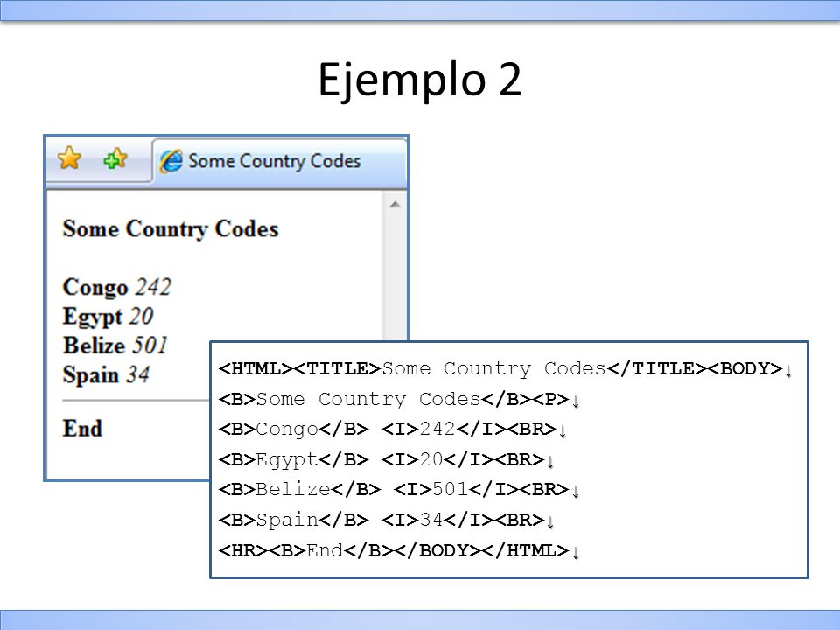Viewport: 840px width, 630px height.
Task: Click the Spain country name
Action: pos(90,375)
